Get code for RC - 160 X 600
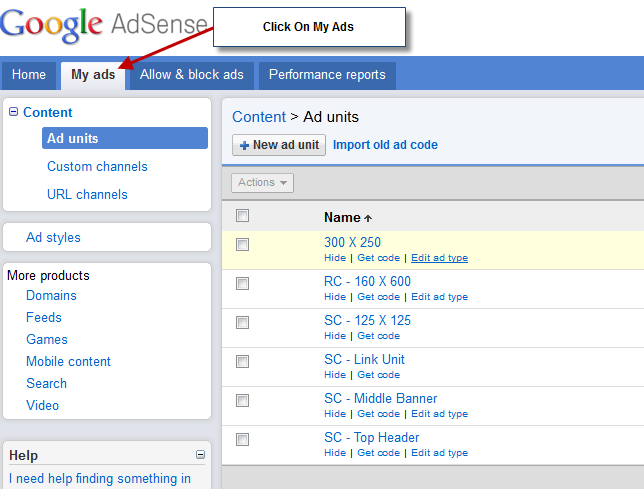The width and height of the screenshot is (644, 489). point(378,297)
